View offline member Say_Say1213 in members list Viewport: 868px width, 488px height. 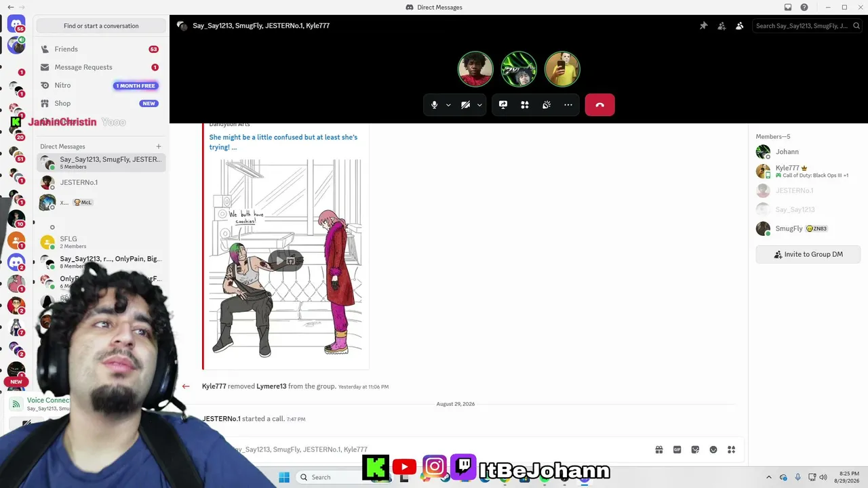(x=808, y=209)
